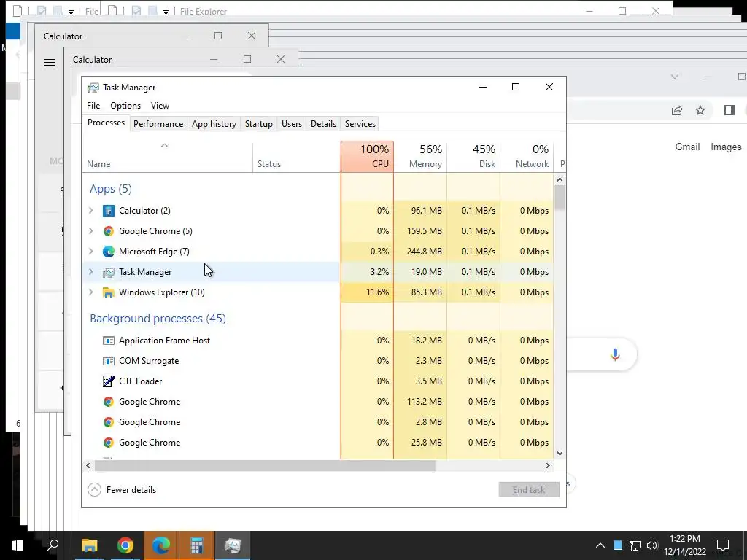Sort processes by Name column header

coord(167,157)
